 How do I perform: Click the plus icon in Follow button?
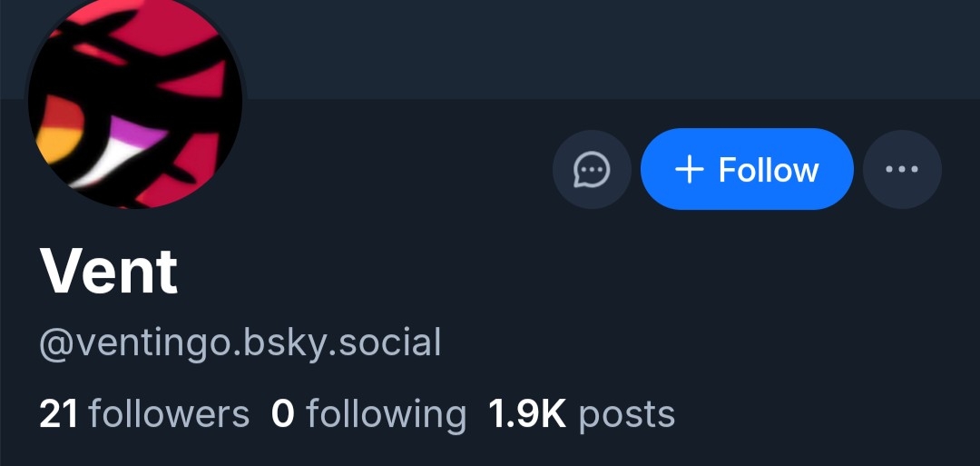pyautogui.click(x=690, y=170)
